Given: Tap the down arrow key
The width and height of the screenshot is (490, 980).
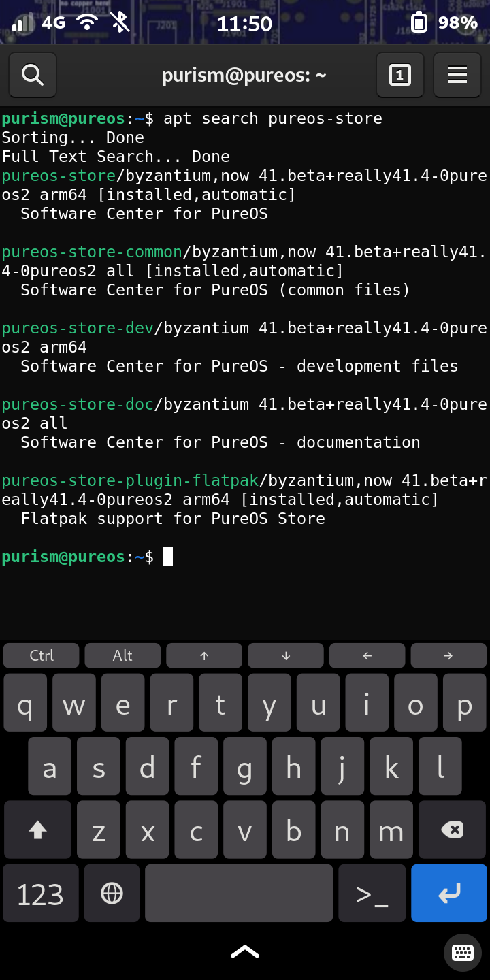Looking at the screenshot, I should pyautogui.click(x=286, y=655).
